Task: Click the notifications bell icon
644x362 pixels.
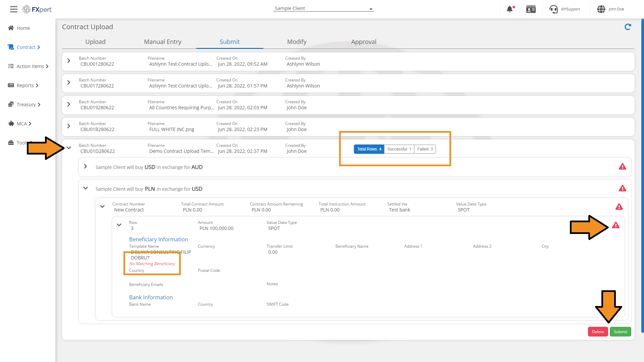Action: pyautogui.click(x=509, y=9)
